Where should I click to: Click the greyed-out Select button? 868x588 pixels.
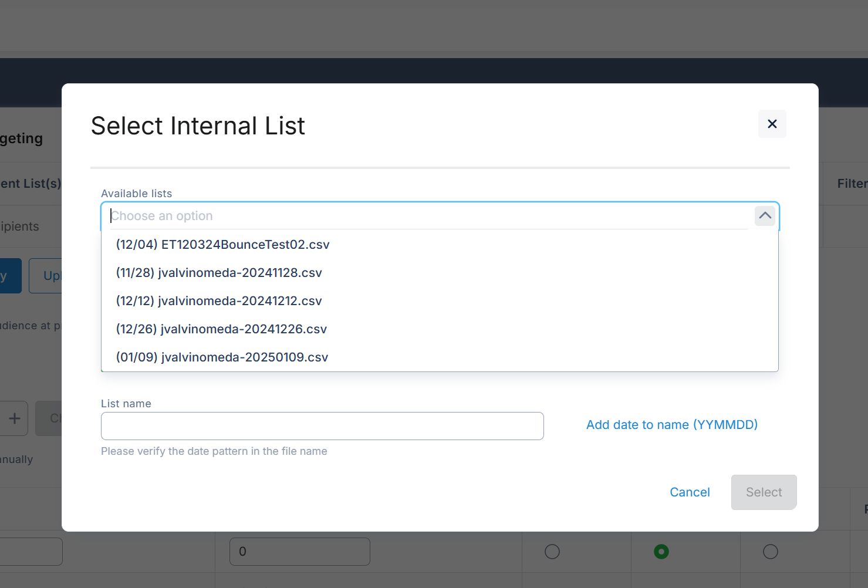764,492
